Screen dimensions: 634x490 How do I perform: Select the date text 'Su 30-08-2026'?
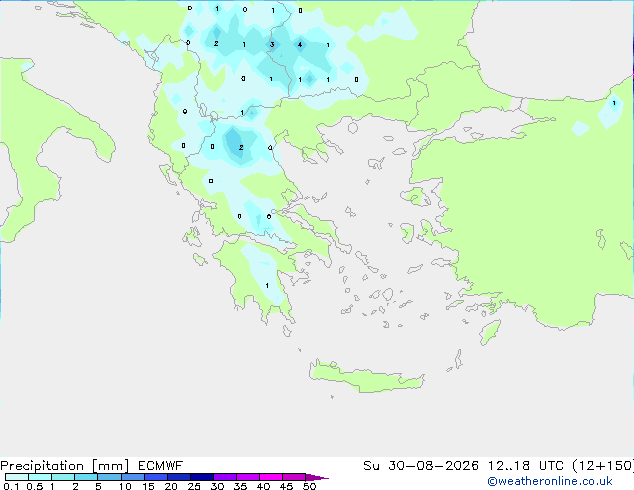[421, 466]
